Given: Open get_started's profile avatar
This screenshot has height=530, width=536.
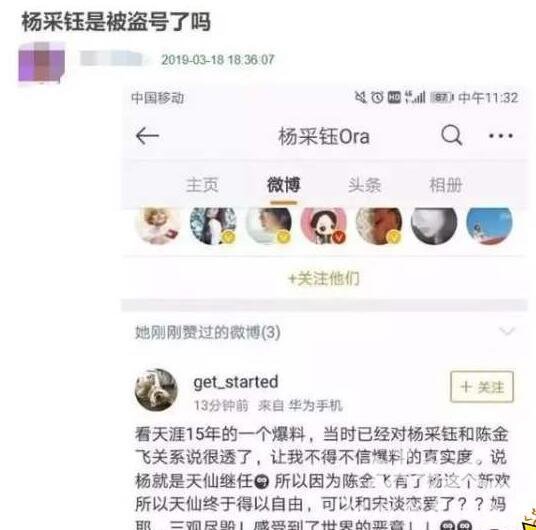Looking at the screenshot, I should pyautogui.click(x=156, y=390).
